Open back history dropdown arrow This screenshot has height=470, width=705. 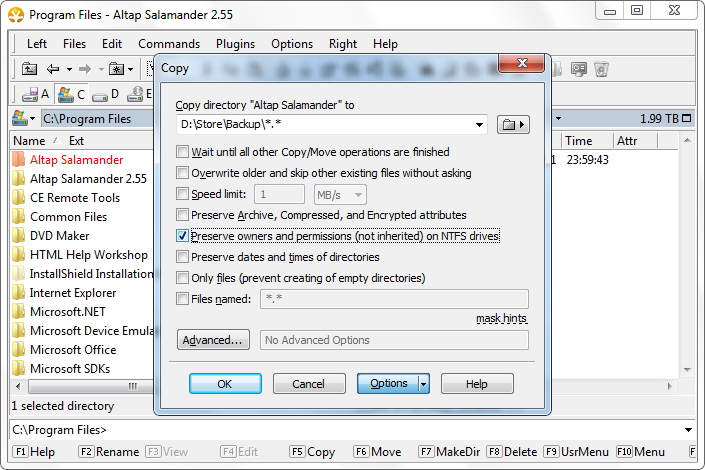tap(69, 69)
